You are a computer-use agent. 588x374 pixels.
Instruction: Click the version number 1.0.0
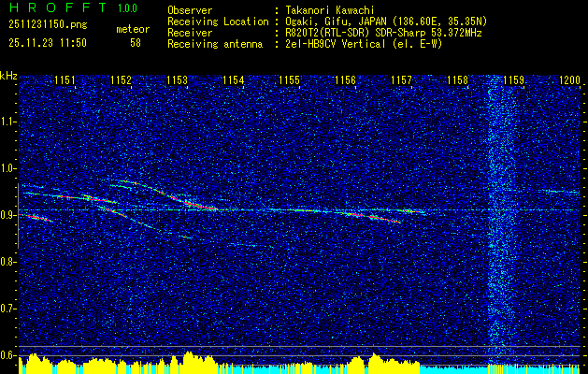click(127, 7)
